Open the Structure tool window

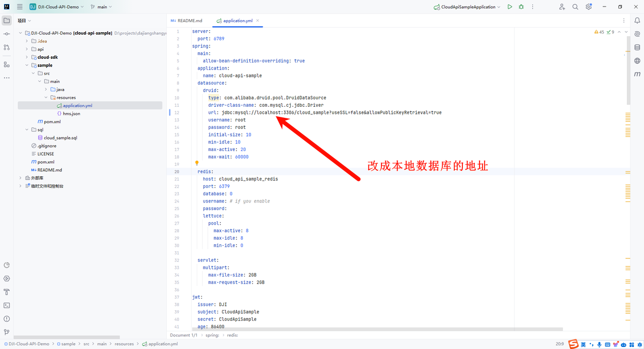[7, 64]
